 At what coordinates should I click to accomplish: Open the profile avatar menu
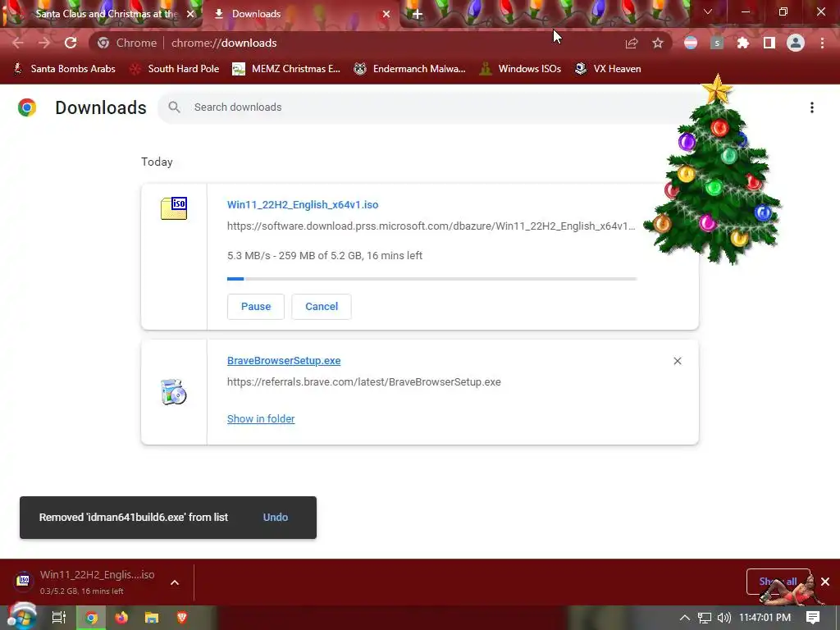pos(796,43)
